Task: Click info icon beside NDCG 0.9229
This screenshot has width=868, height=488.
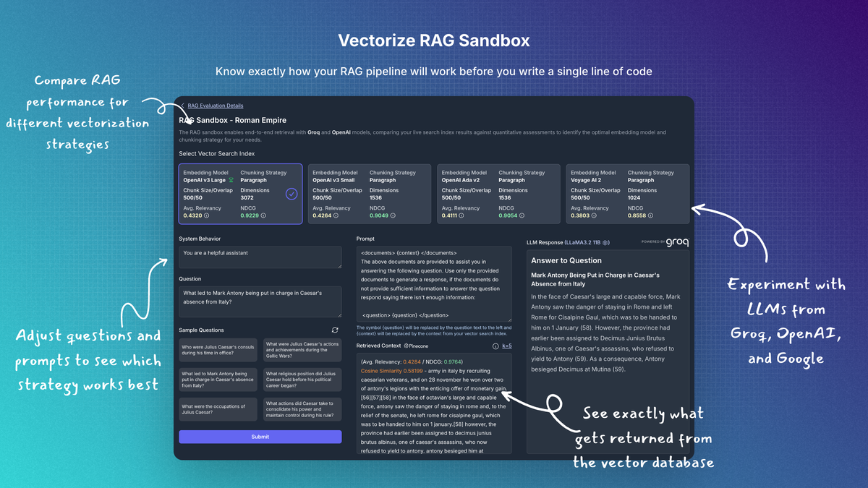Action: click(263, 215)
